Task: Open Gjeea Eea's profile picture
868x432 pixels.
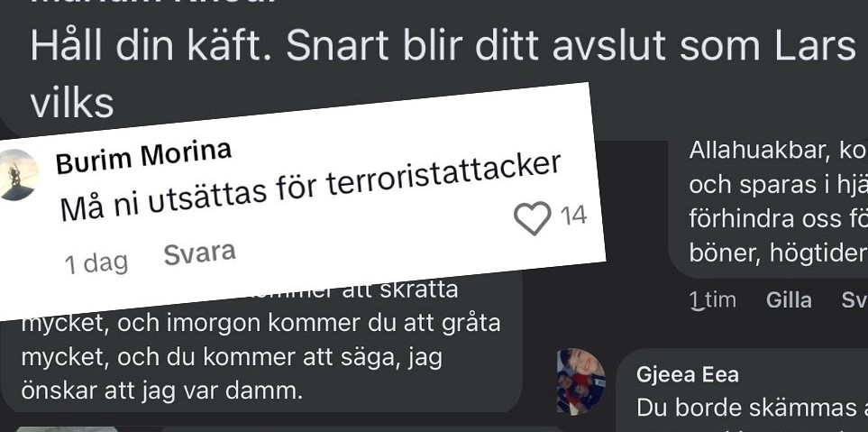Action: pos(580,381)
